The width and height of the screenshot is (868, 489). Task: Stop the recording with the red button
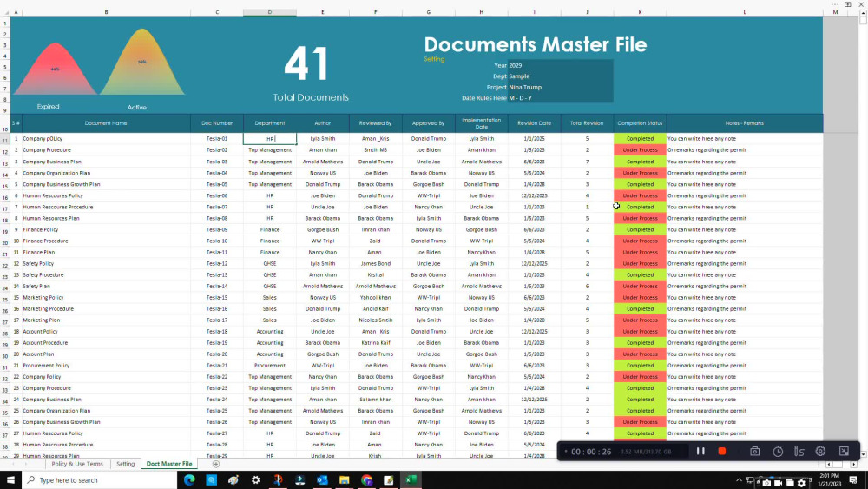722,452
